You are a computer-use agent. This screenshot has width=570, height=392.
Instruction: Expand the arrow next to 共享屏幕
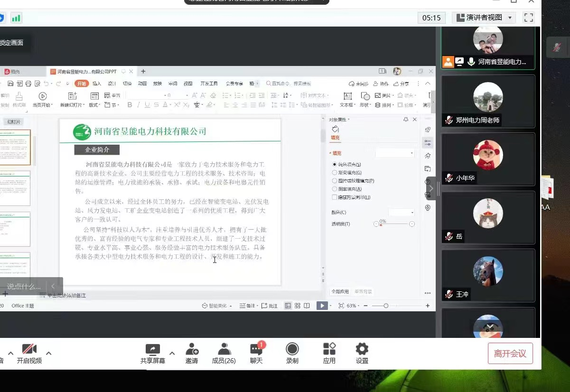click(x=172, y=353)
